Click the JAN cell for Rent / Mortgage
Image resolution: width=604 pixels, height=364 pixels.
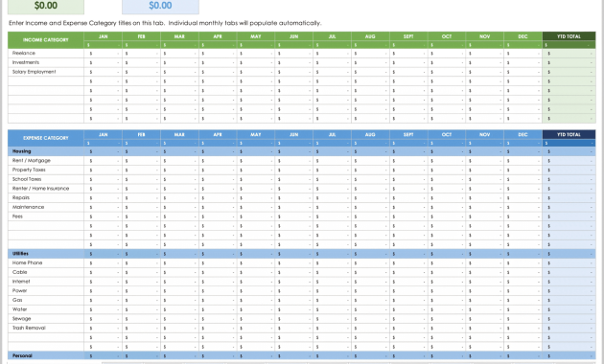tap(104, 161)
